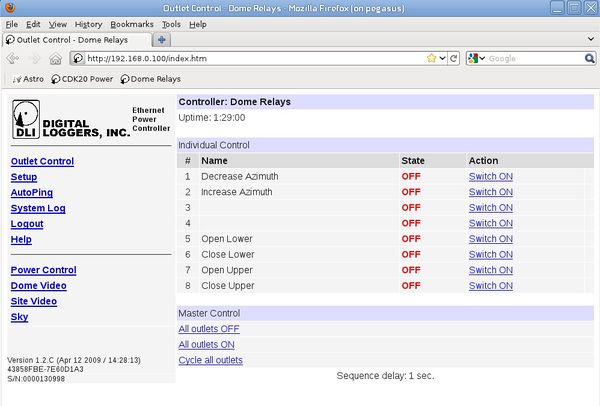Open the Power Control link
600x406 pixels.
43,270
